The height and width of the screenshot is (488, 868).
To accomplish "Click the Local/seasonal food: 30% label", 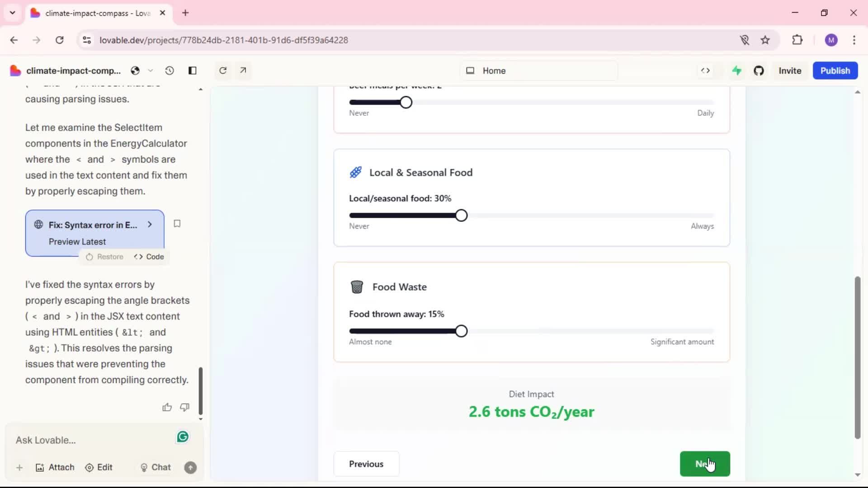I will tap(400, 198).
